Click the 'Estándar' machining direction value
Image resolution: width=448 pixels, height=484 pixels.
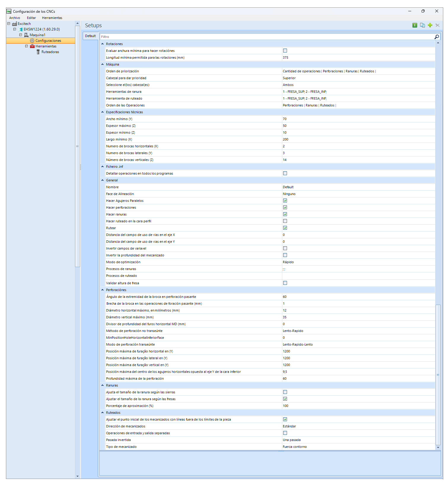(x=289, y=426)
